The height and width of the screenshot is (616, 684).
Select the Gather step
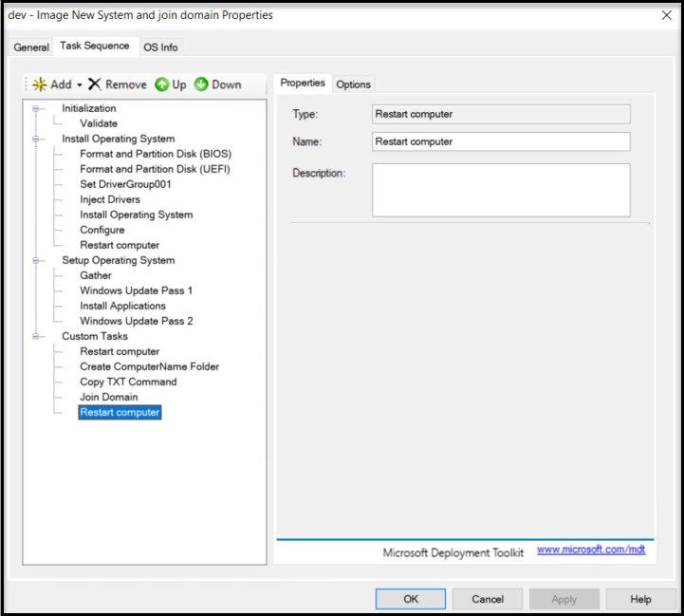click(x=96, y=275)
